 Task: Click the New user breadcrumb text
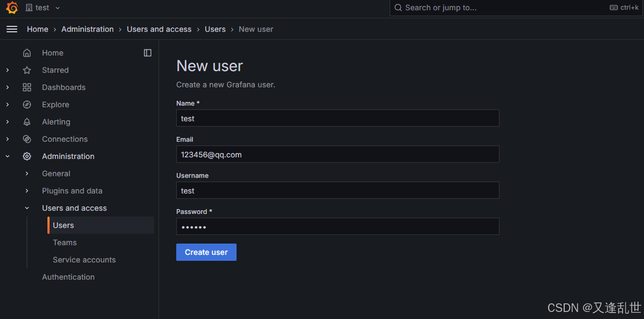pyautogui.click(x=256, y=29)
